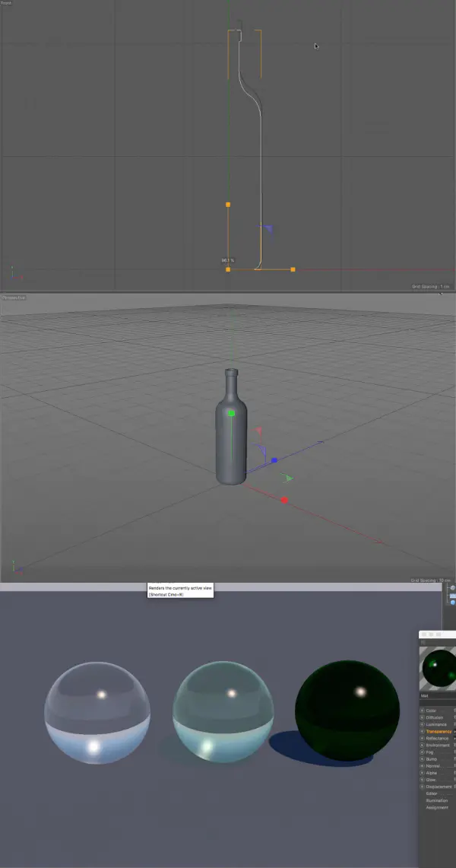Grab the green Y-axis handle on the bottle
456x868 pixels.
(232, 413)
